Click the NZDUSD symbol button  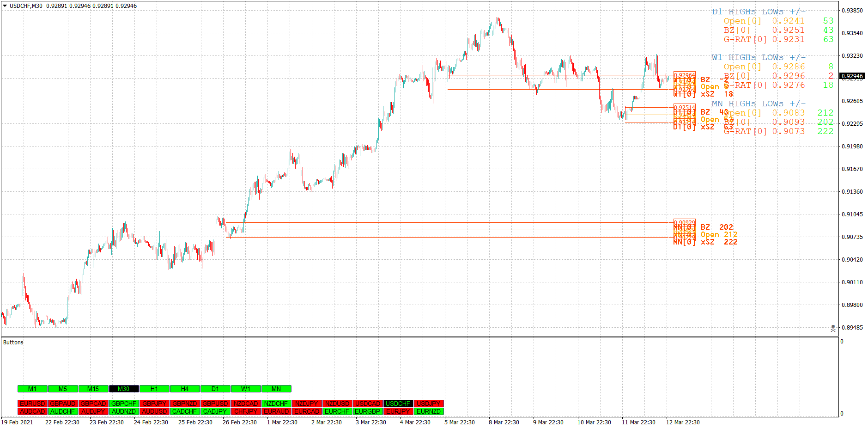click(x=338, y=403)
